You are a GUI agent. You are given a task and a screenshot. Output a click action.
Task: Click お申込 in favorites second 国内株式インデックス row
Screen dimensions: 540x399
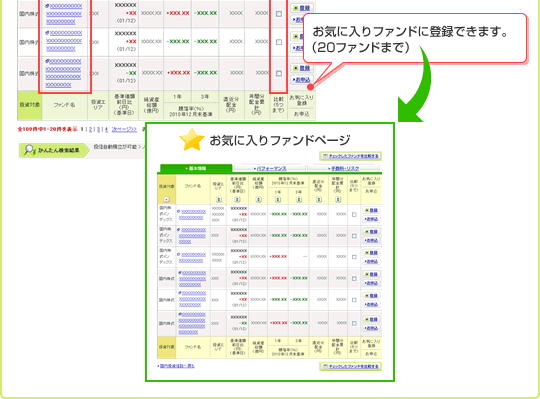(371, 240)
